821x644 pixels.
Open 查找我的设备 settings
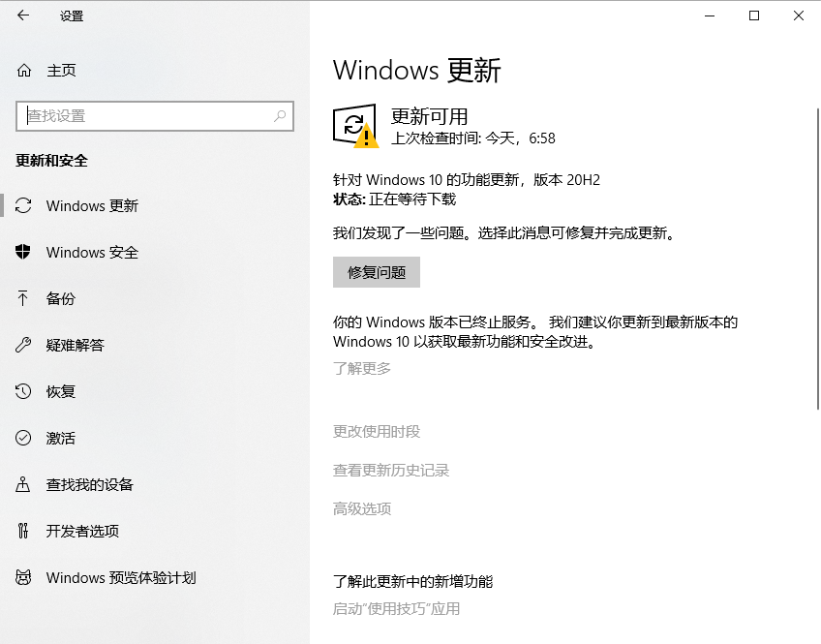[x=89, y=484]
